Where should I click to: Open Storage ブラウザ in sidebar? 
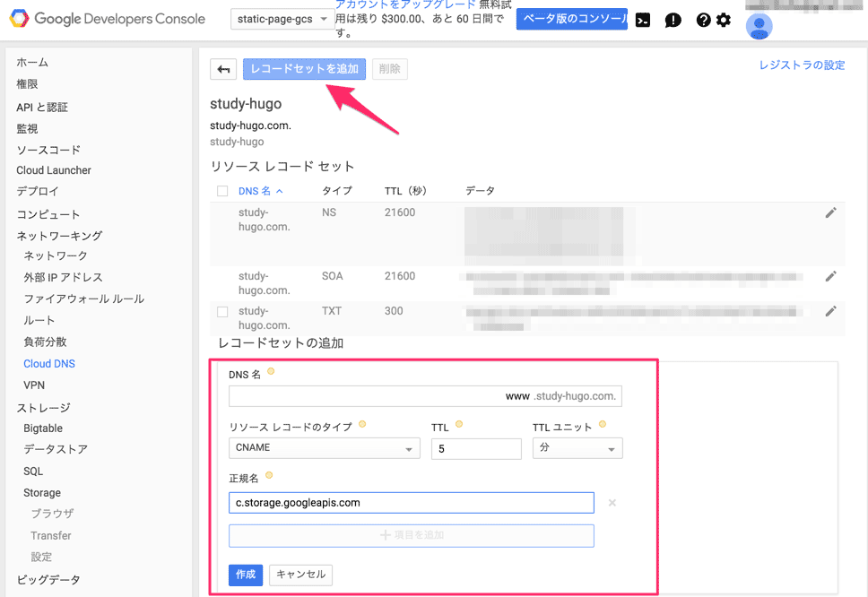pos(52,514)
